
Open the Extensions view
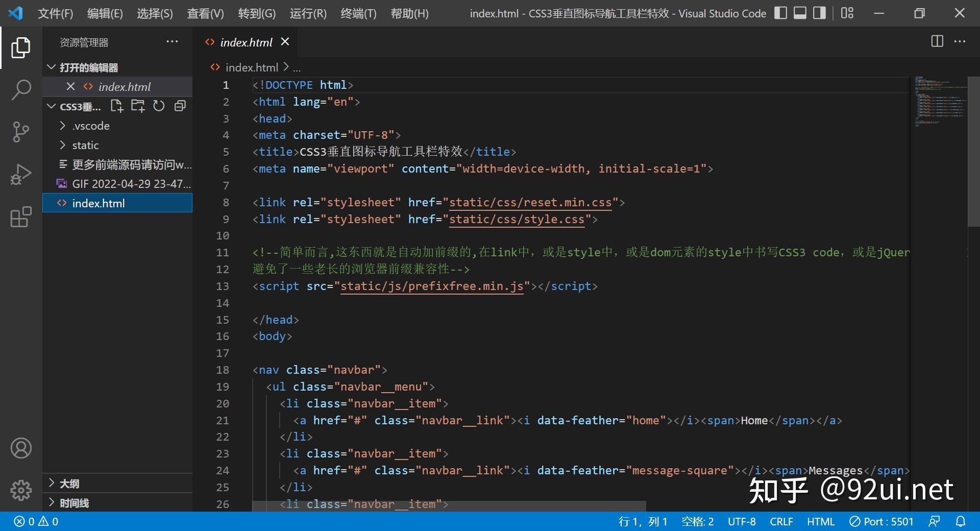pyautogui.click(x=21, y=217)
